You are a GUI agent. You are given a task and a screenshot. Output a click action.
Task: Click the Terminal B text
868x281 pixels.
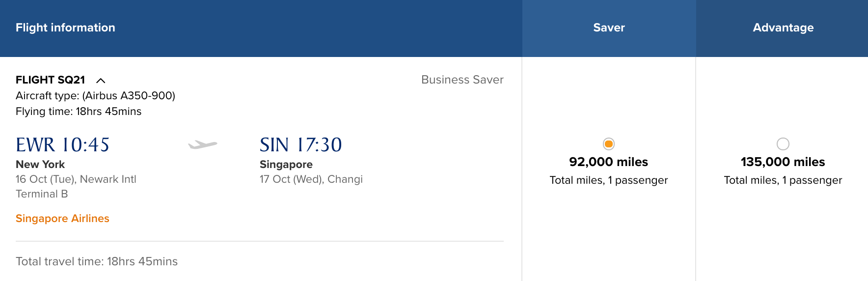42,194
